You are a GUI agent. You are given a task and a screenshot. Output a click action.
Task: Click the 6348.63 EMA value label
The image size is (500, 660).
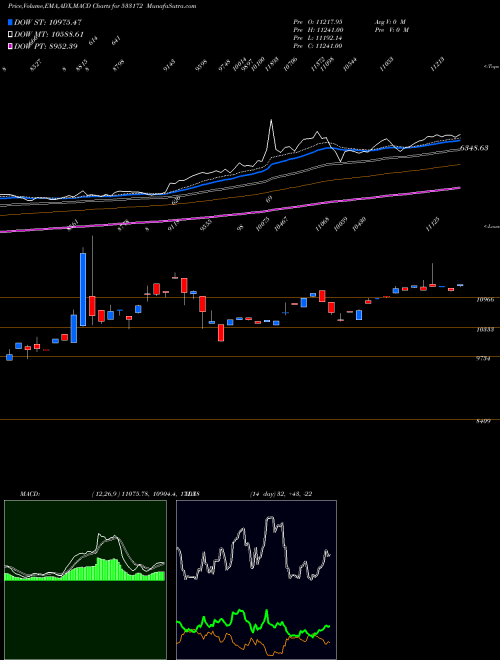tap(474, 148)
